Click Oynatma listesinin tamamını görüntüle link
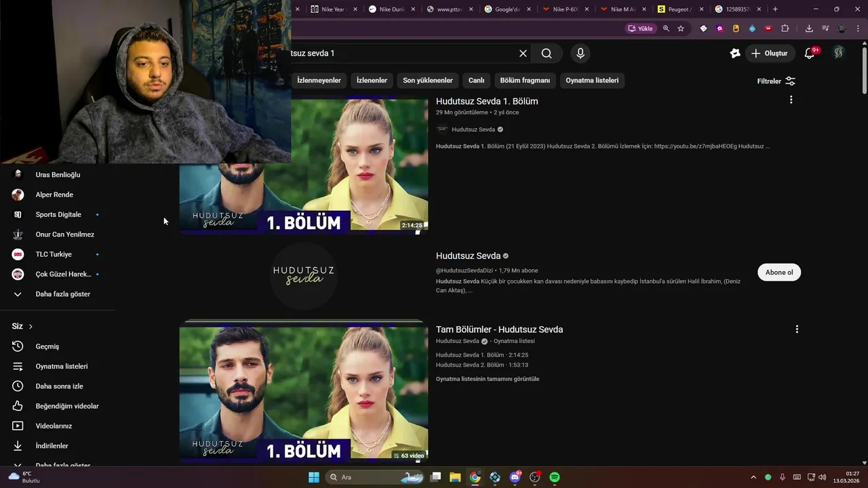Screen dimensions: 868x488 point(488,379)
